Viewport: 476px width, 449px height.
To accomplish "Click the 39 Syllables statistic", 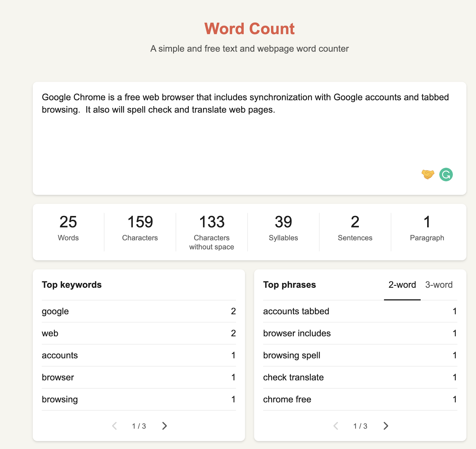I will (284, 228).
